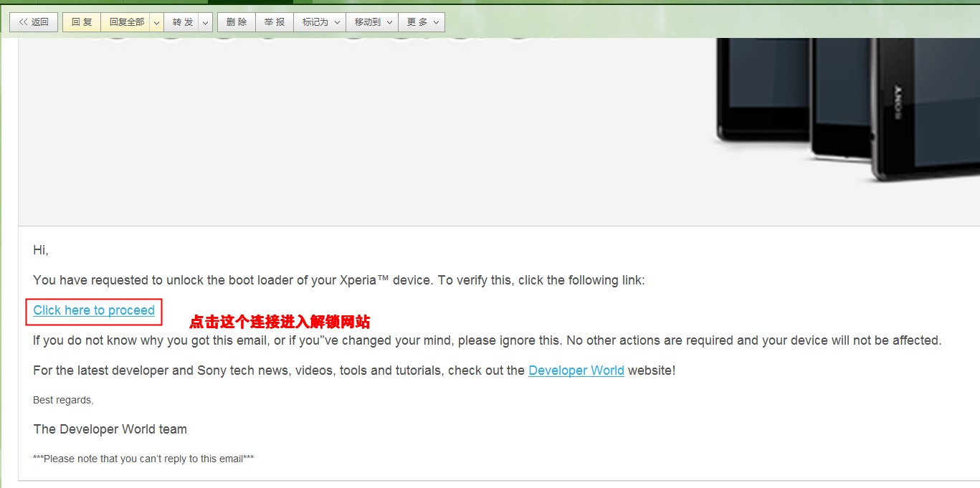The image size is (980, 488).
Task: Open the 移动到 dropdown
Action: tap(372, 22)
